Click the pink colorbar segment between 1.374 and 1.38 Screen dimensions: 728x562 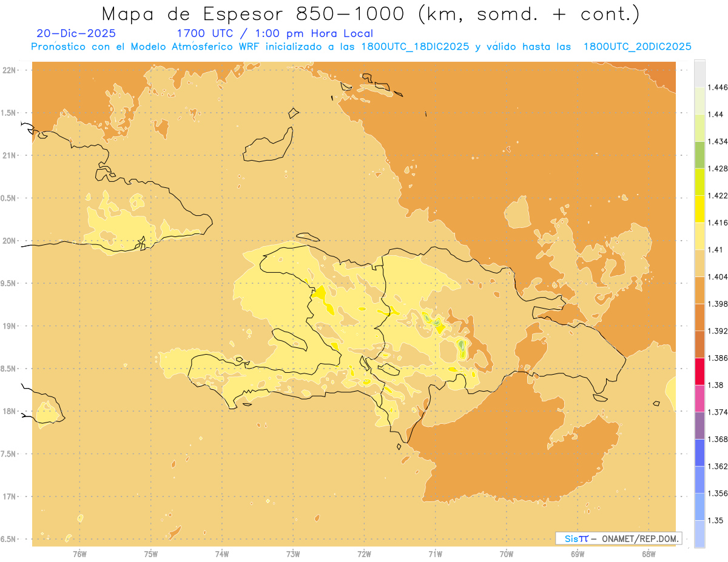pyautogui.click(x=699, y=398)
